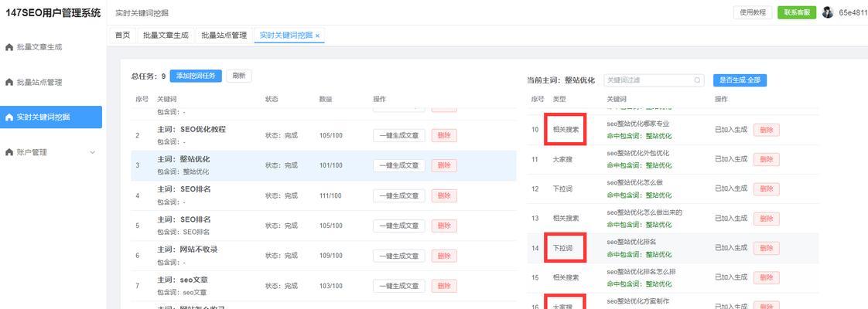Screen dimensions: 868x309
Task: Click 一键生成文章 for task row 4
Action: (x=398, y=195)
